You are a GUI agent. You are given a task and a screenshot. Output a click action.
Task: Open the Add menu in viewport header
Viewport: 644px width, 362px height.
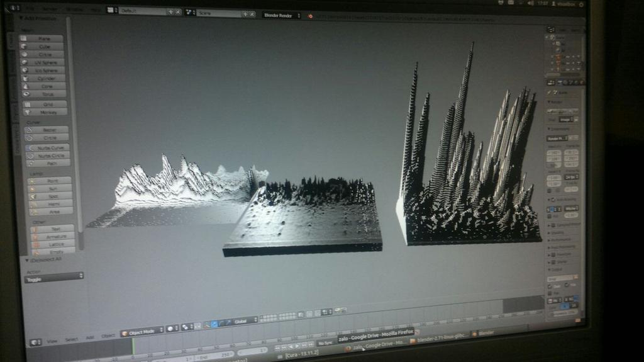[90, 337]
